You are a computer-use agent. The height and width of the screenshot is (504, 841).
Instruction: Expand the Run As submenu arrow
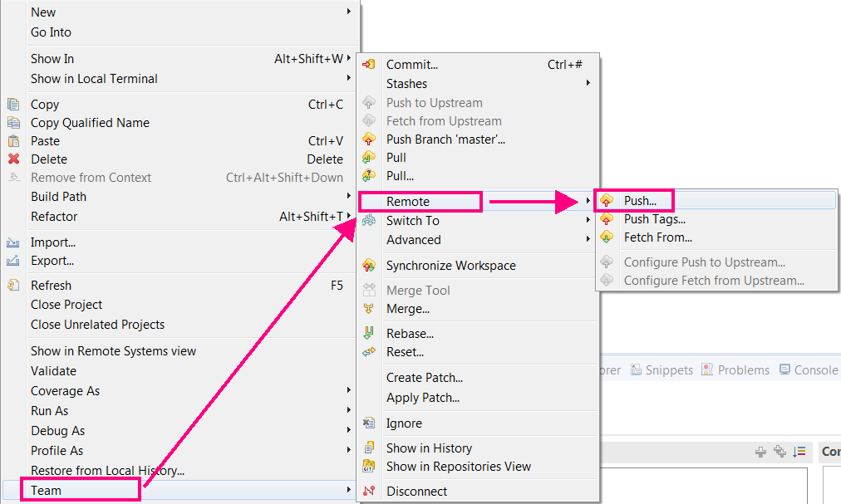pos(349,409)
